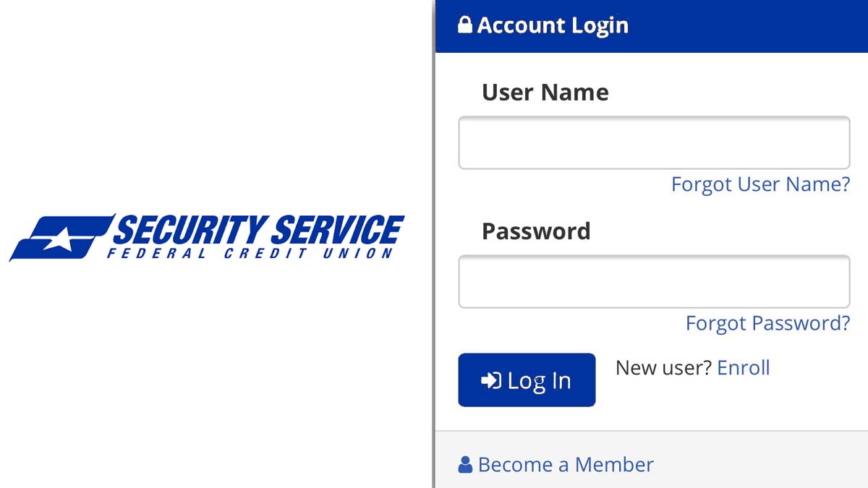Click the person icon beside Become a Member
Screen dimensions: 868x488
pyautogui.click(x=464, y=465)
